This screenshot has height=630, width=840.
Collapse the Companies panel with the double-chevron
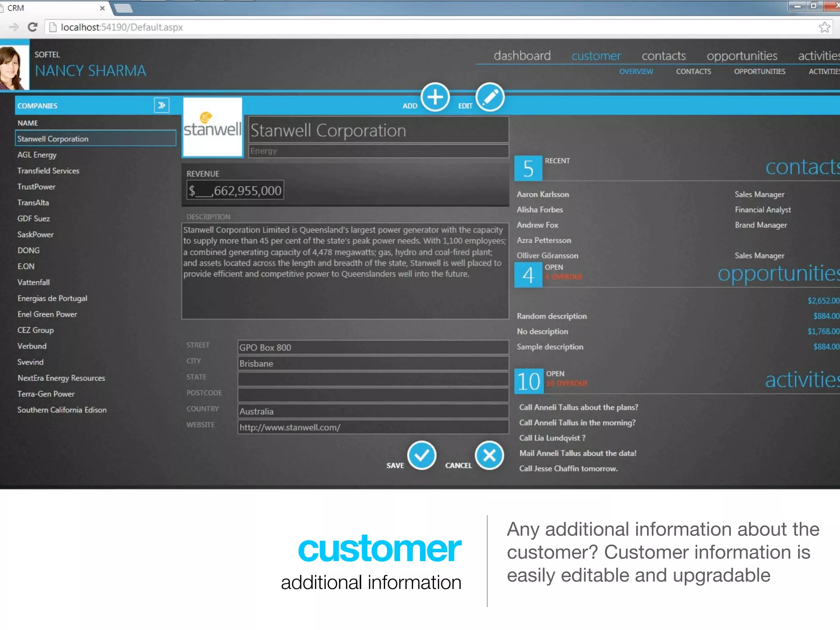tap(162, 105)
